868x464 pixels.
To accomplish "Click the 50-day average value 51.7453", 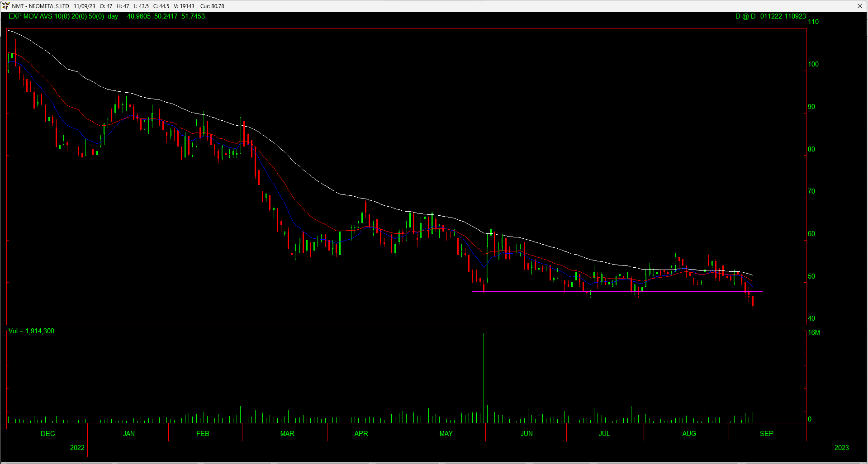I will pos(193,16).
